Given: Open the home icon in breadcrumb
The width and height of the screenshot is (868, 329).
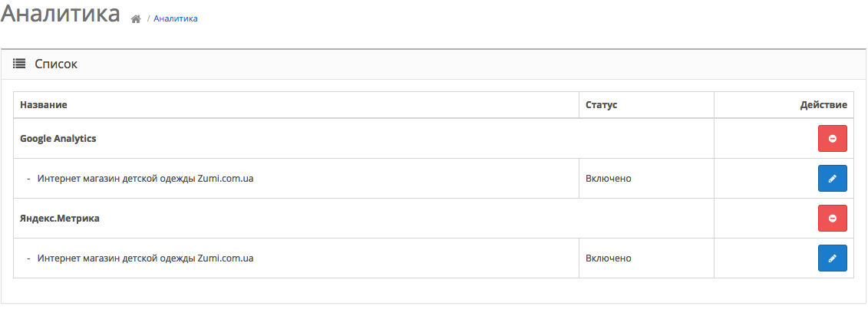Looking at the screenshot, I should tap(136, 19).
